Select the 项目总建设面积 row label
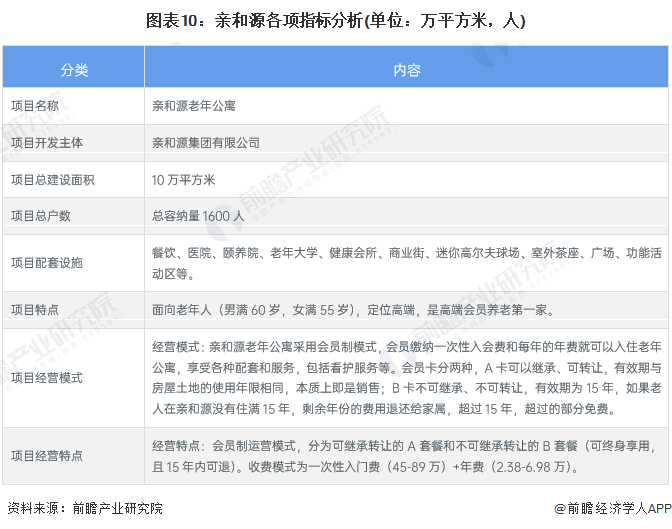Viewport: 672px width, 529px height. pos(53,180)
